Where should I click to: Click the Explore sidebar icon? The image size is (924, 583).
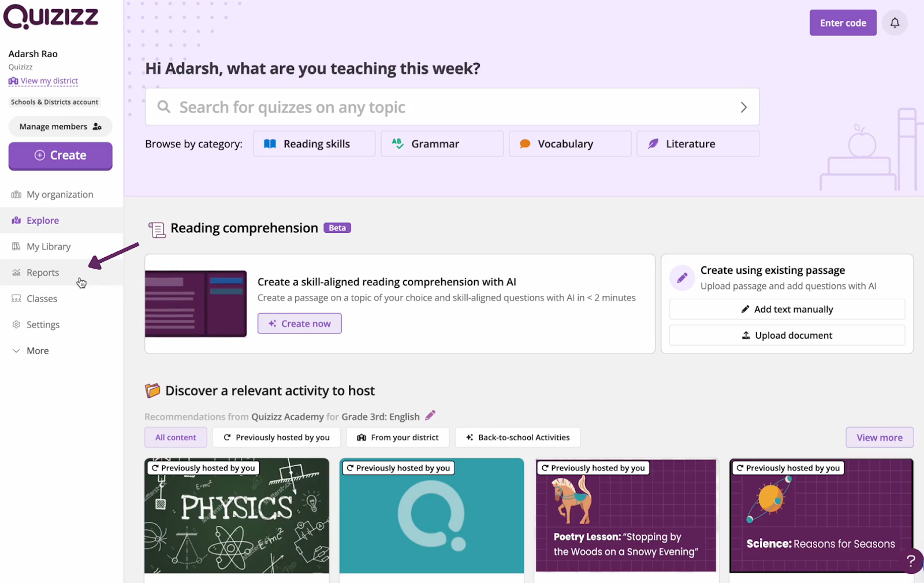pyautogui.click(x=16, y=220)
